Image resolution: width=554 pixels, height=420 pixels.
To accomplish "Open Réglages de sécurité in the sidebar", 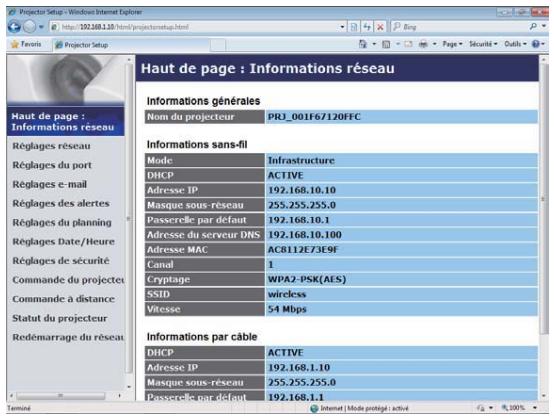I will [61, 261].
